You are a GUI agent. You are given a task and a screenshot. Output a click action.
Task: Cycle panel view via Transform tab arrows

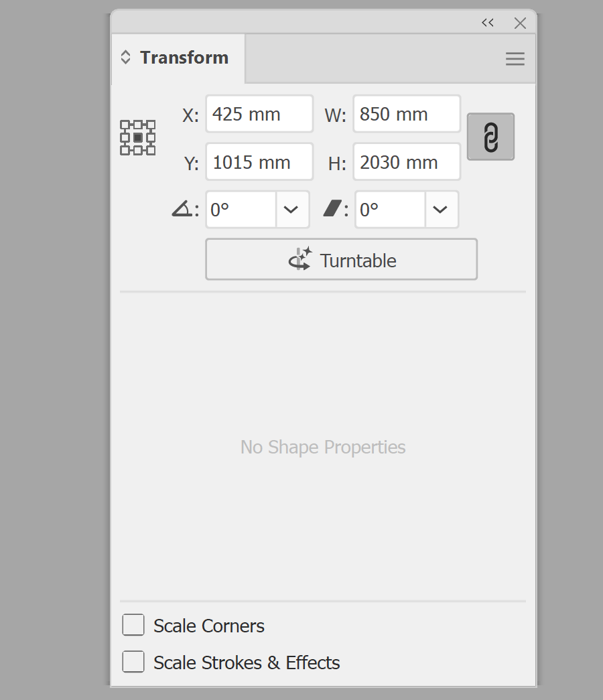[x=125, y=57]
